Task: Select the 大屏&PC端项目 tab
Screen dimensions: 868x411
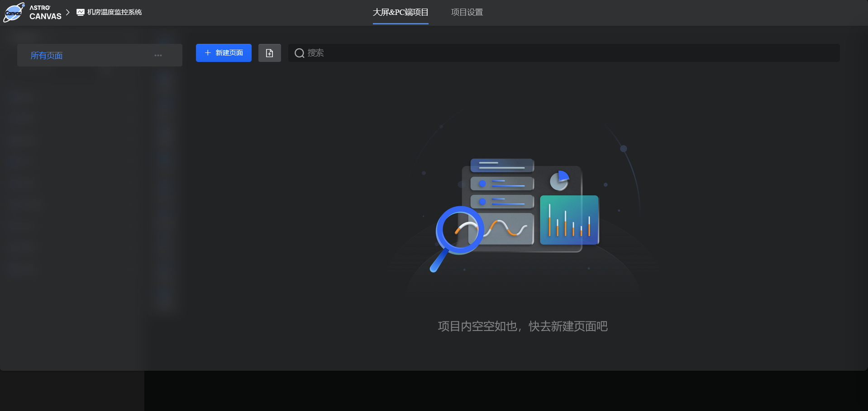Action: (400, 12)
